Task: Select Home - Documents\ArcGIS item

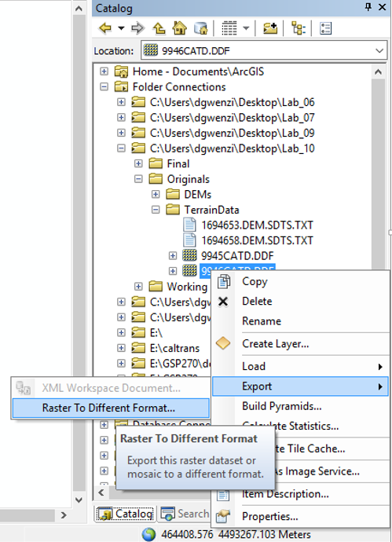Action: click(198, 71)
